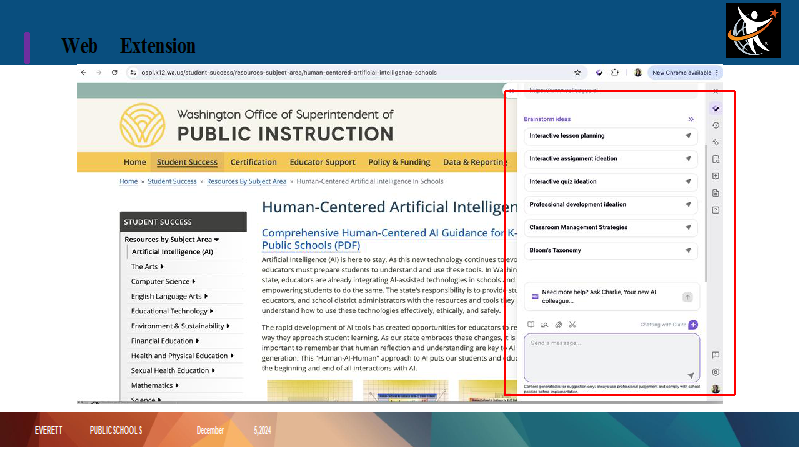Open the Policy & Funding menu item

pos(399,162)
